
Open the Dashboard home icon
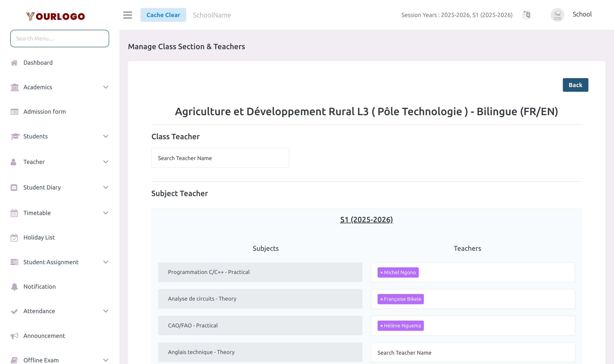[x=14, y=63]
